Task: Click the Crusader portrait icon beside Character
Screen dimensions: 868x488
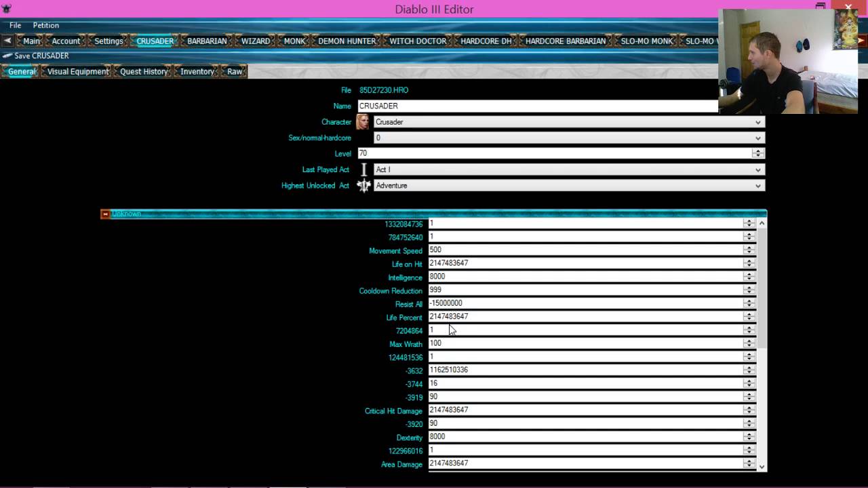Action: pos(363,122)
